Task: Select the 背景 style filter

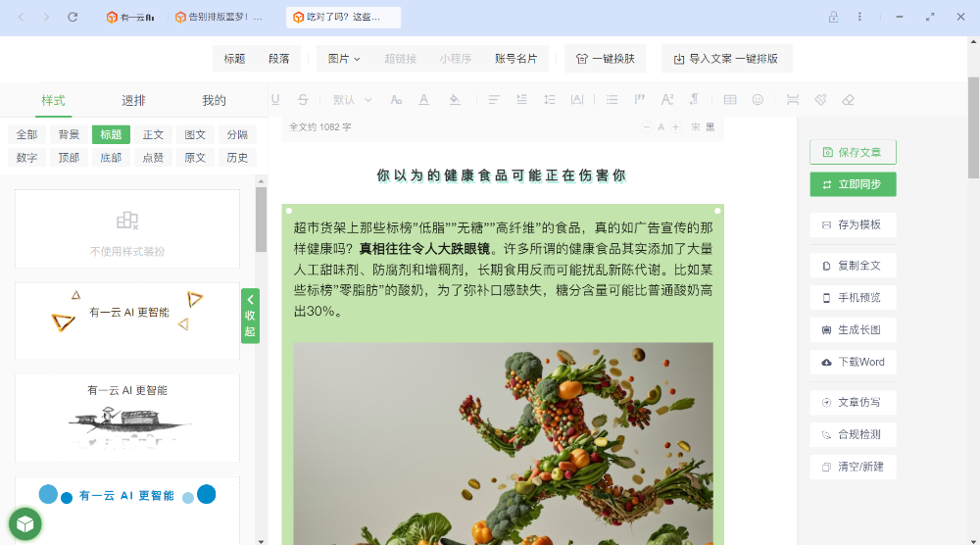Action: (x=69, y=134)
